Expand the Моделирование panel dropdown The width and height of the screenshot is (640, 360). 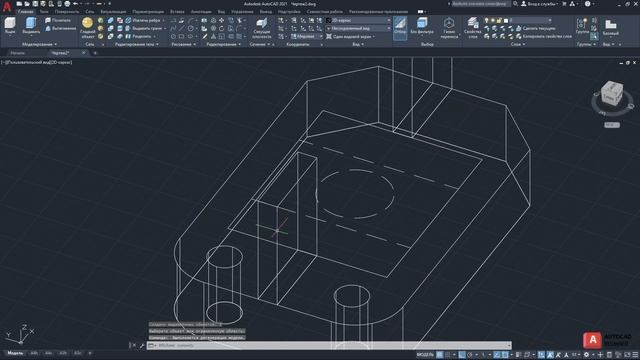click(39, 44)
